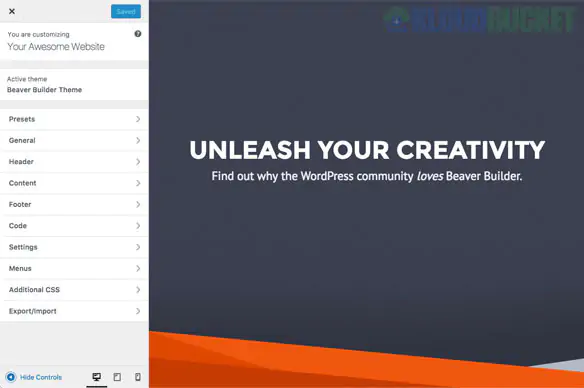Screen dimensions: 584x388
Task: Close the Customizer with the X icon
Action: 12,11
